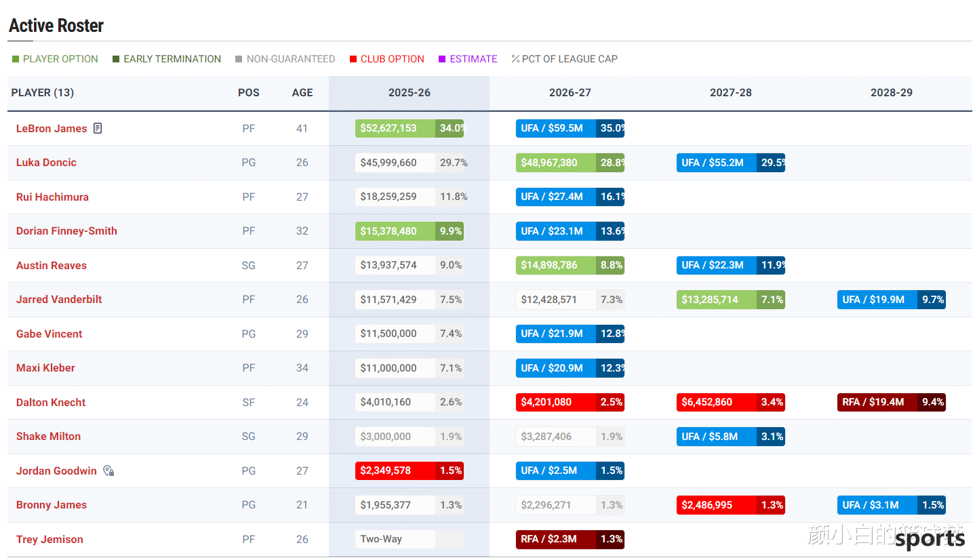The width and height of the screenshot is (975, 560).
Task: Click LeBron's $52,627,153 salary cell
Action: click(410, 128)
